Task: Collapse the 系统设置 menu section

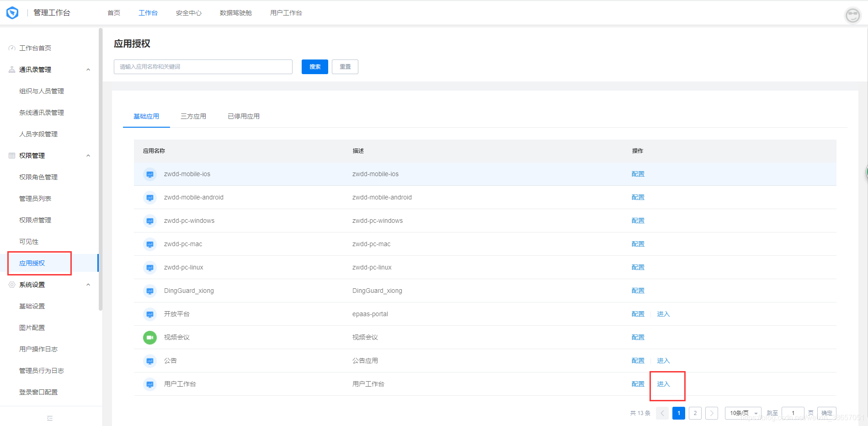Action: point(88,285)
